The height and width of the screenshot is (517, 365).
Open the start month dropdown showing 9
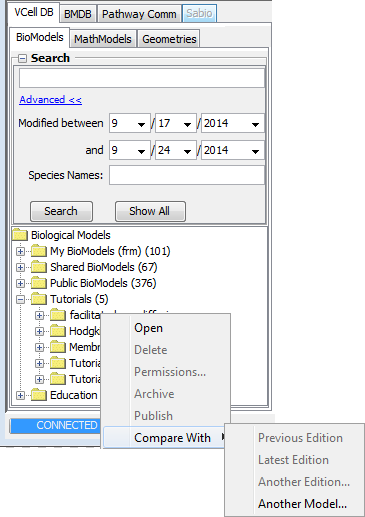tap(130, 123)
